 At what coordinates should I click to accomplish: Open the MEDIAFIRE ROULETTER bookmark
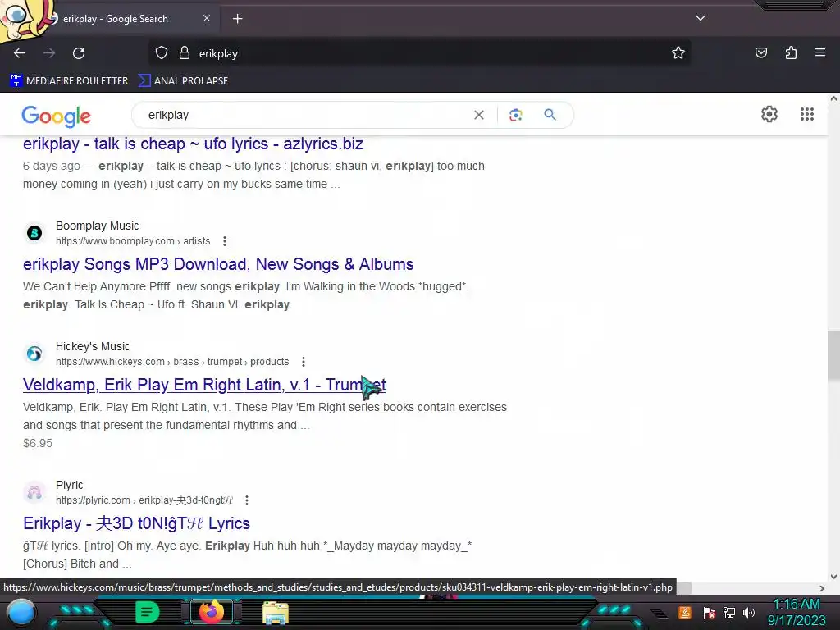69,81
